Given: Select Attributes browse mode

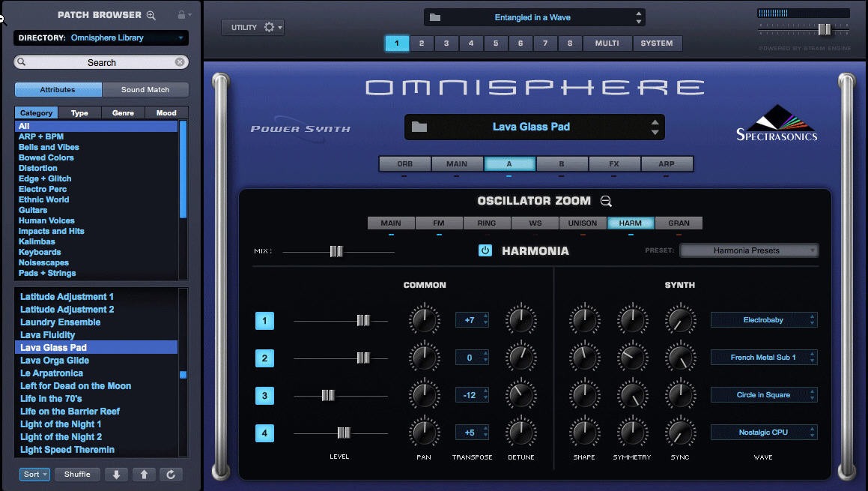Looking at the screenshot, I should tap(58, 89).
